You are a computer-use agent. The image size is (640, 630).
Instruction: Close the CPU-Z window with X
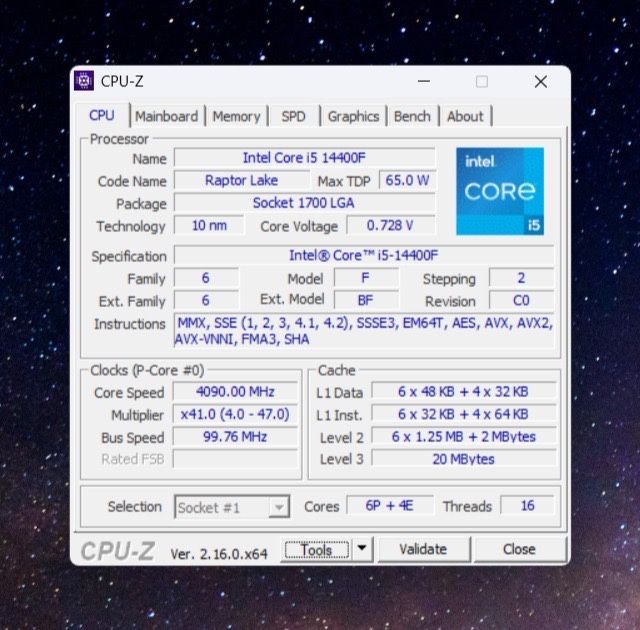pyautogui.click(x=541, y=81)
